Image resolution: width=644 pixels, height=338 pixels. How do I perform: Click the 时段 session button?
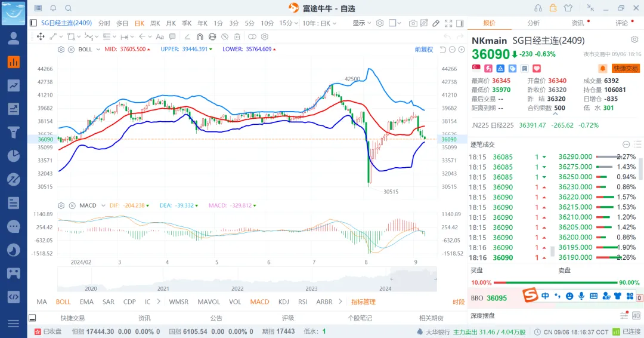pyautogui.click(x=459, y=302)
